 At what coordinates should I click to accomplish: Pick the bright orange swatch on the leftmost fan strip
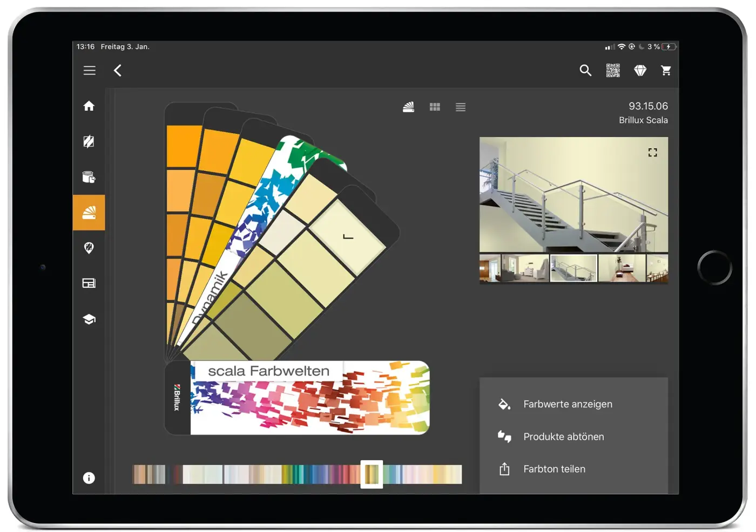[x=184, y=146]
